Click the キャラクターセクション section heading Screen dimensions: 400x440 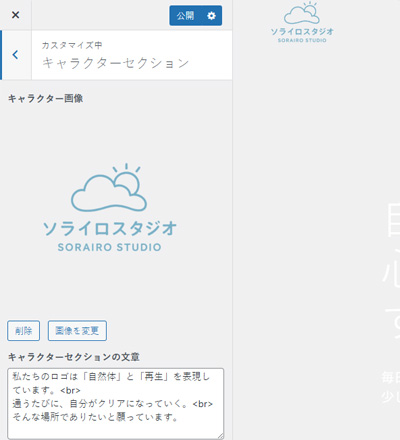point(116,63)
